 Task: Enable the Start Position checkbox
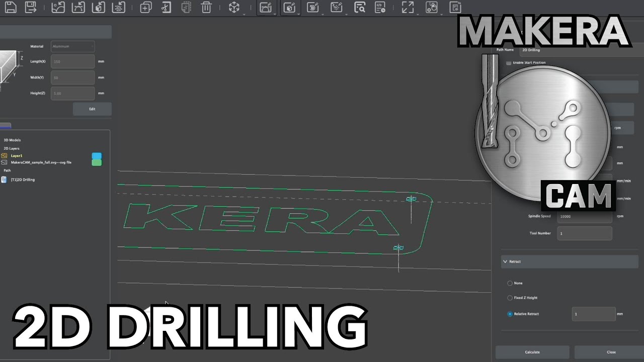509,63
